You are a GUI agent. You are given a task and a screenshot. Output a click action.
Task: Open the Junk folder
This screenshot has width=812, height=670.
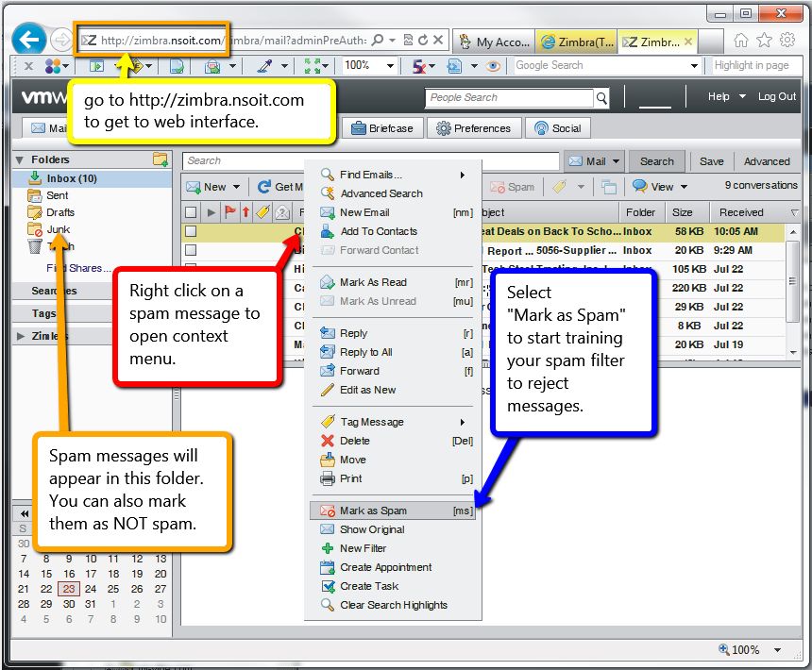coord(58,229)
